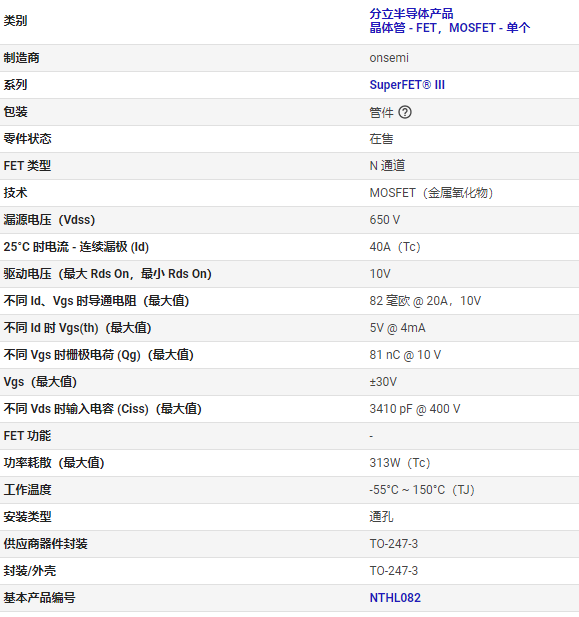Screen dimensions: 579x617
Task: Open the 晶体管 - FET，MOSFET - 单个 link
Action: (x=450, y=28)
